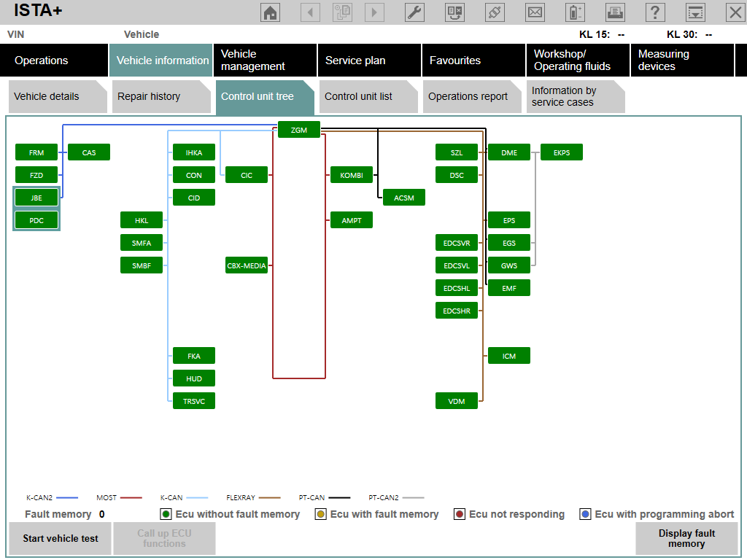Open the operations overview document icon
The height and width of the screenshot is (560, 747).
point(342,12)
